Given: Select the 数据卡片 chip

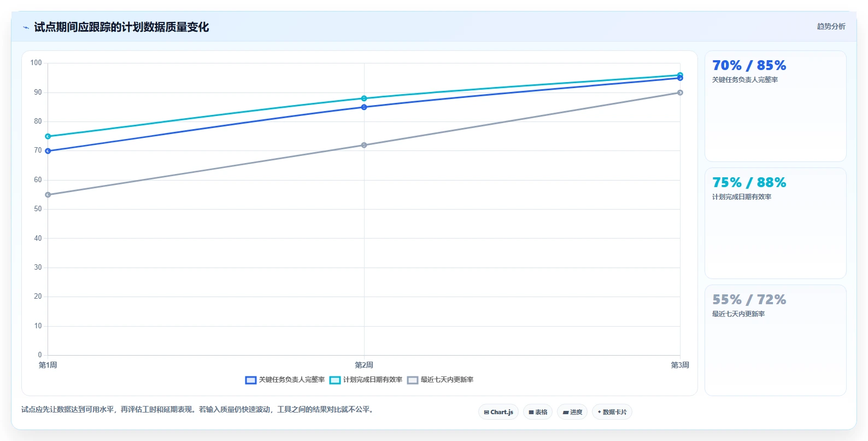Looking at the screenshot, I should [612, 412].
